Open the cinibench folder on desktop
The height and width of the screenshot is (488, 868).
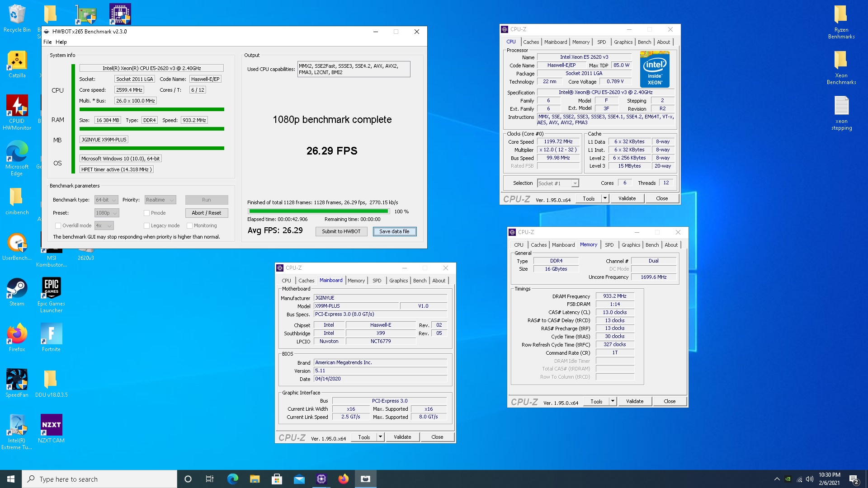coord(17,202)
